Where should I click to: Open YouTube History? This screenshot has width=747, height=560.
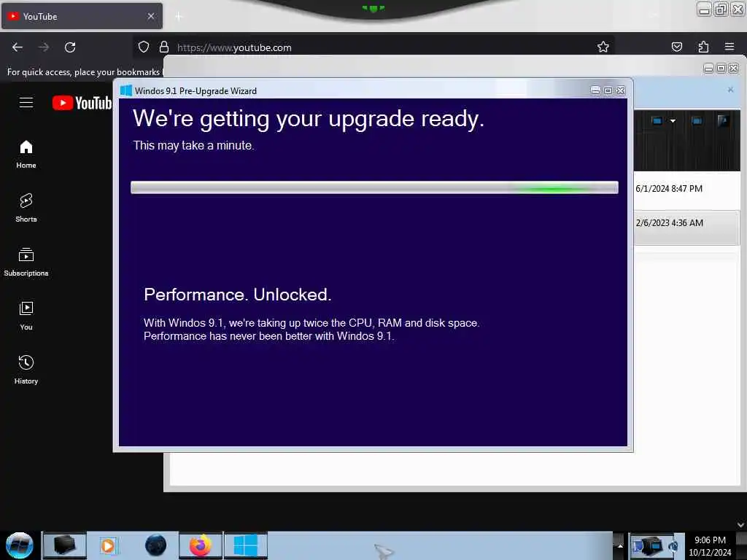point(26,370)
